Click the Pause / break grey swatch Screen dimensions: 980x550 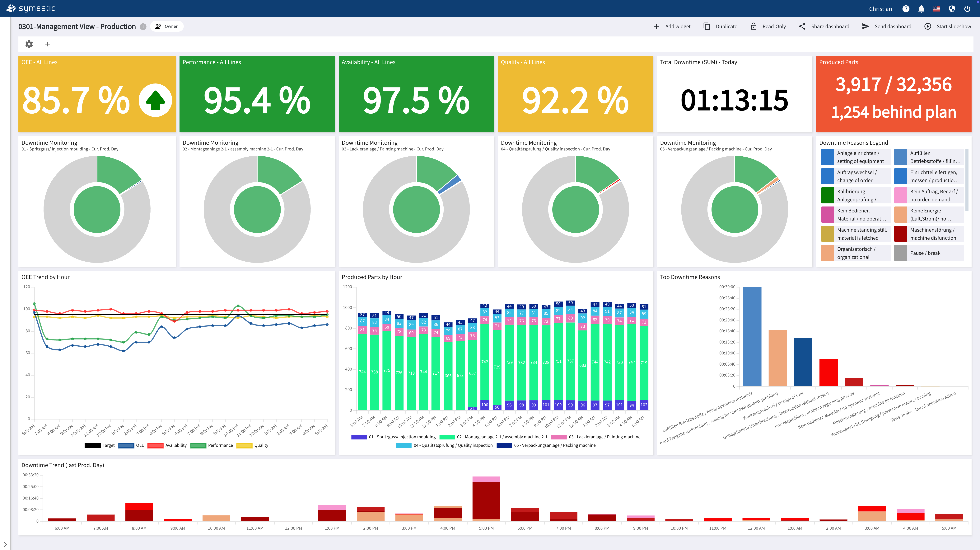pyautogui.click(x=900, y=253)
